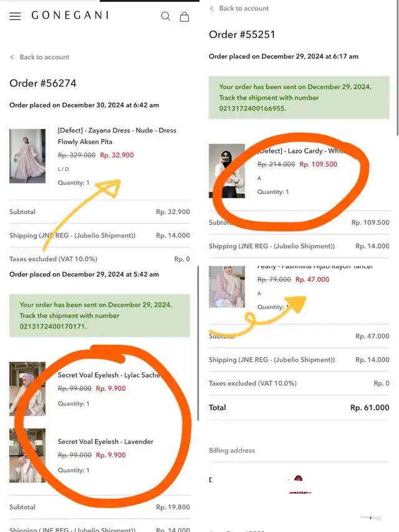Click back chevron above Order #56274
The image size is (399, 532).
pos(12,57)
